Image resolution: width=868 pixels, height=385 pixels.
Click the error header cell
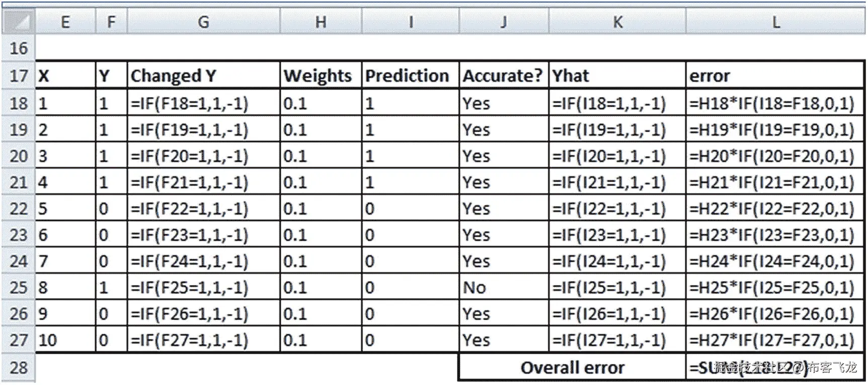coord(774,76)
